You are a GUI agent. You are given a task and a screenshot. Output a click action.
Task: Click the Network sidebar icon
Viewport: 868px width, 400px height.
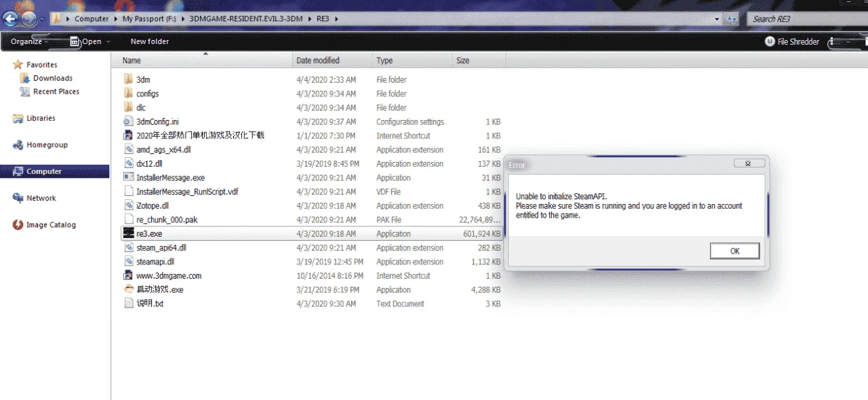18,198
